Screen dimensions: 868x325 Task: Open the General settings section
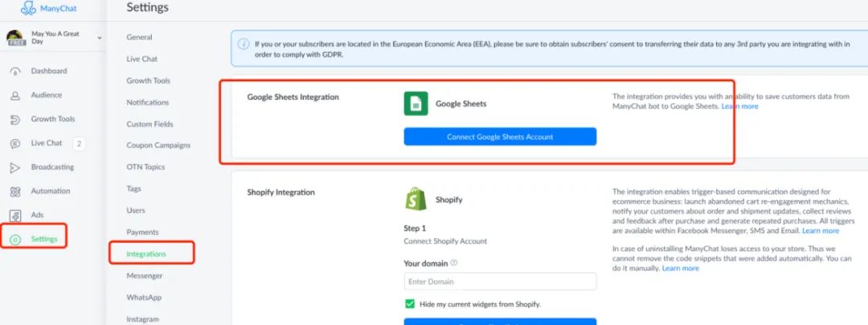pos(139,37)
